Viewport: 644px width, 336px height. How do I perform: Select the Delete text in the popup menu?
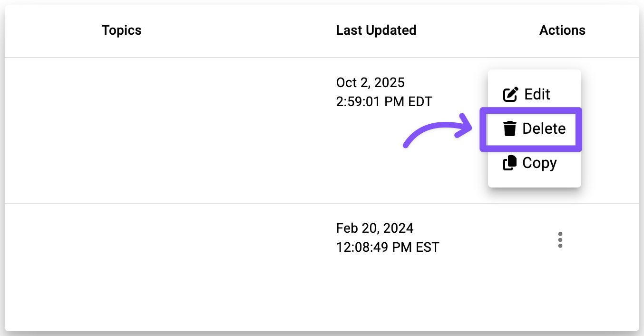click(x=544, y=128)
